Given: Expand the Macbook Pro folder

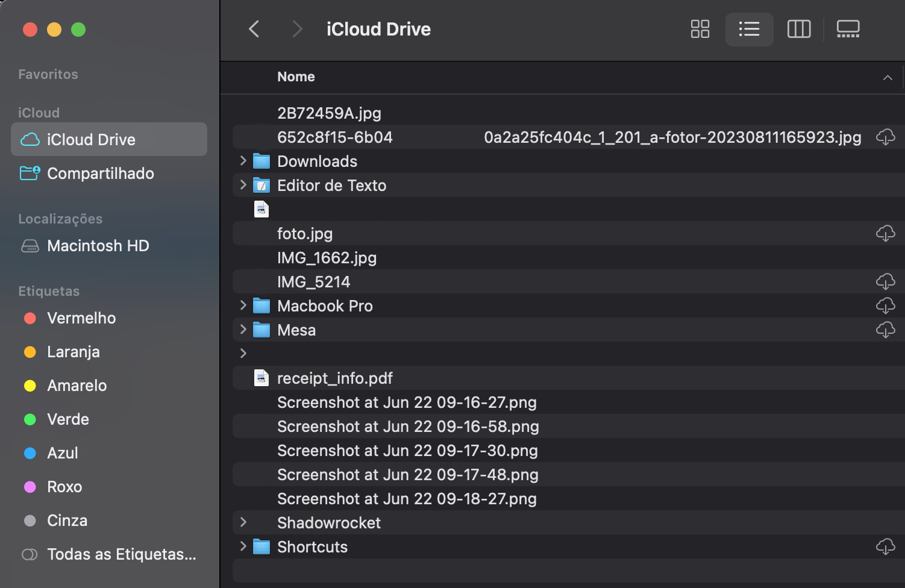Looking at the screenshot, I should pos(243,305).
